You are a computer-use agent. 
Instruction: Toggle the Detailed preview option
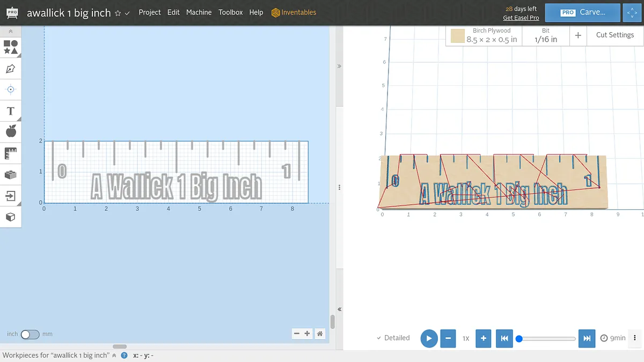(393, 338)
